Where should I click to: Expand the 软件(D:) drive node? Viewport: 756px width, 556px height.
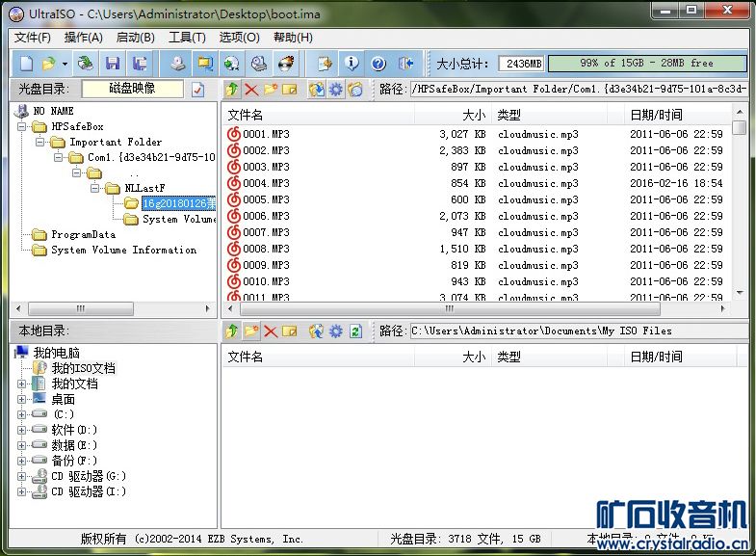point(22,430)
